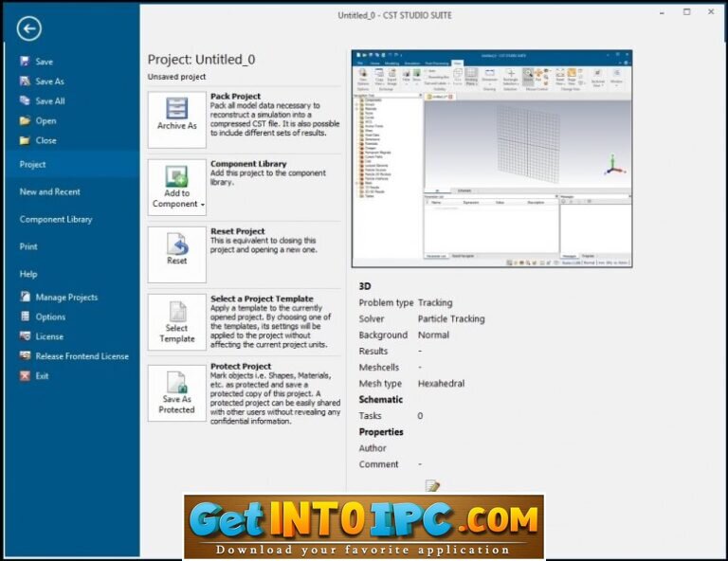Viewport: 728px width, 561px height.
Task: Click the Reset project button
Action: (x=177, y=254)
